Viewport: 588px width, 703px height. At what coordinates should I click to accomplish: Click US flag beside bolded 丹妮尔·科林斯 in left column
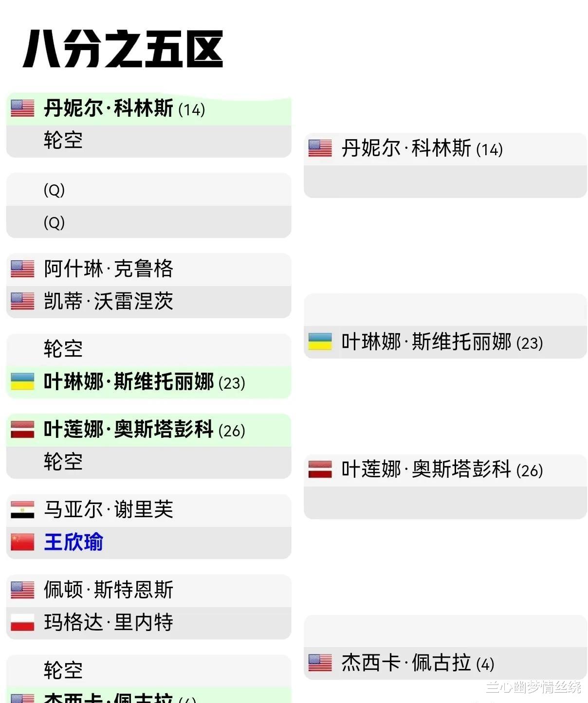pos(22,108)
